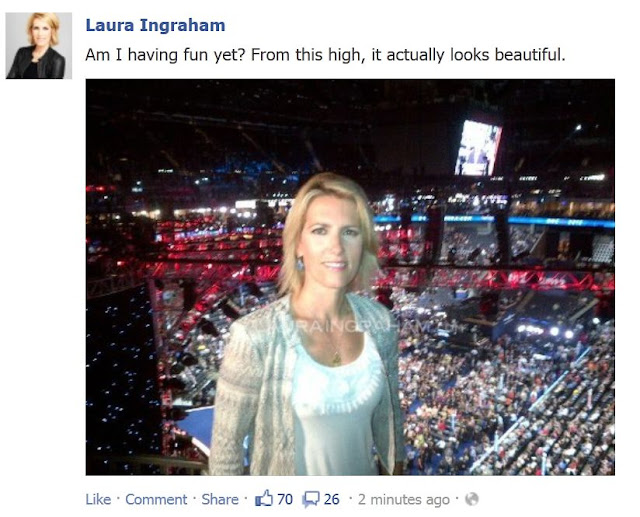The height and width of the screenshot is (517, 640).
Task: Click the globe public privacy icon
Action: 471,499
